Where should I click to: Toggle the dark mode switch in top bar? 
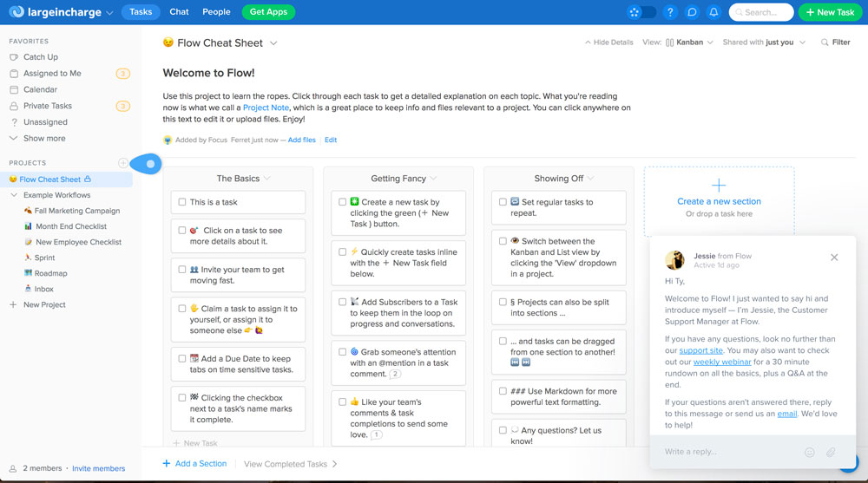(x=642, y=12)
